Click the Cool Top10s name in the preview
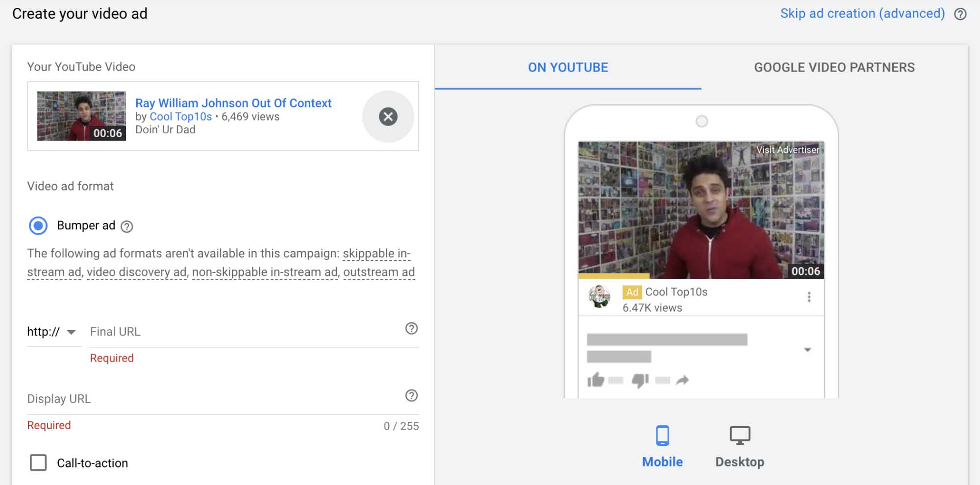 tap(676, 292)
